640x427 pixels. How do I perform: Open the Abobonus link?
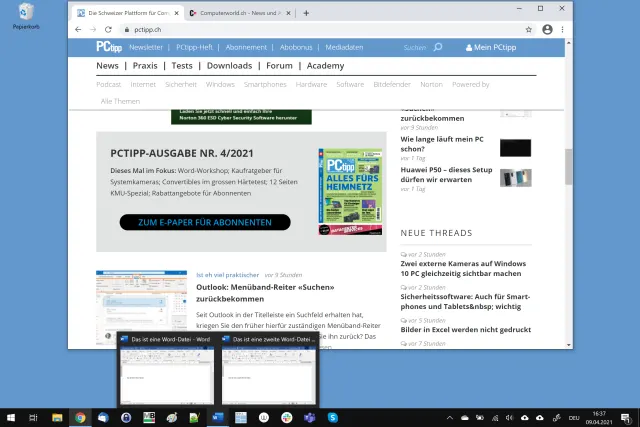click(x=296, y=47)
